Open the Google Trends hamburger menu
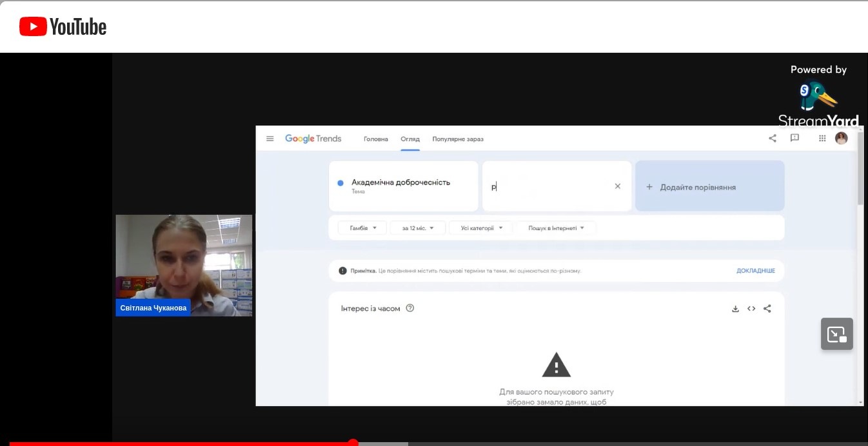This screenshot has height=446, width=868. pos(270,139)
